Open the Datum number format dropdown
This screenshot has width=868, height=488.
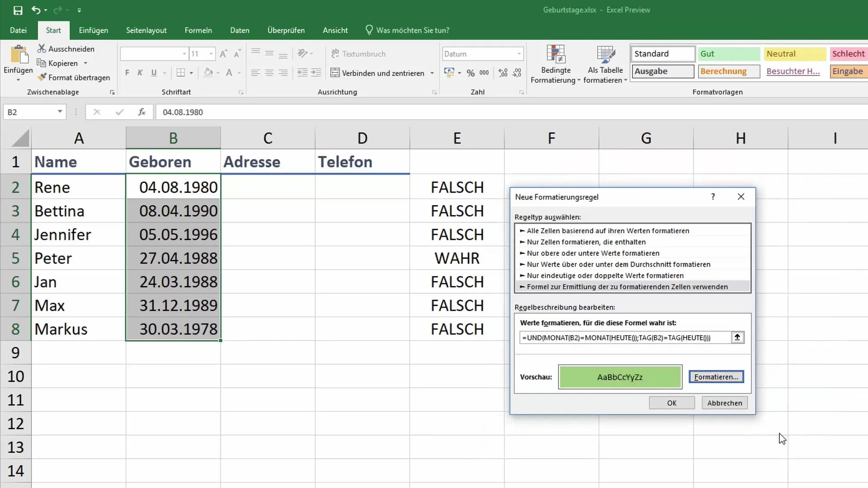tap(519, 54)
